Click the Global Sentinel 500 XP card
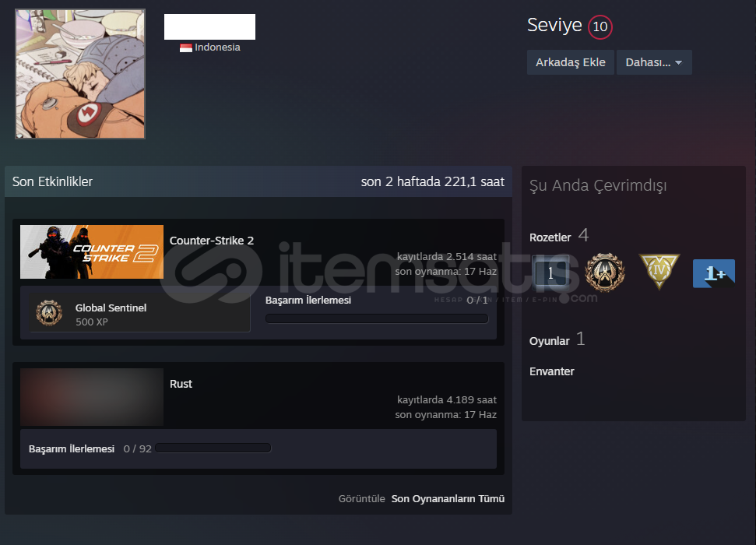This screenshot has height=545, width=756. (x=139, y=313)
